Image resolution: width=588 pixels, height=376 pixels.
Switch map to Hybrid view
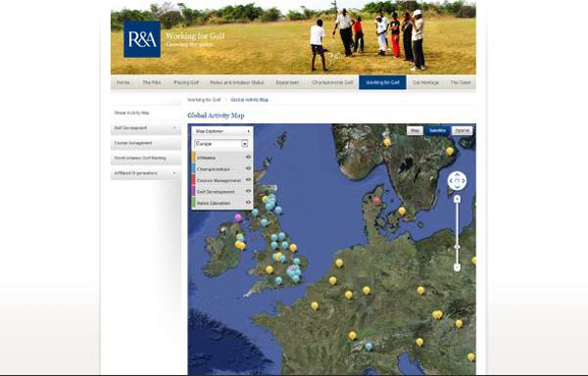(462, 130)
